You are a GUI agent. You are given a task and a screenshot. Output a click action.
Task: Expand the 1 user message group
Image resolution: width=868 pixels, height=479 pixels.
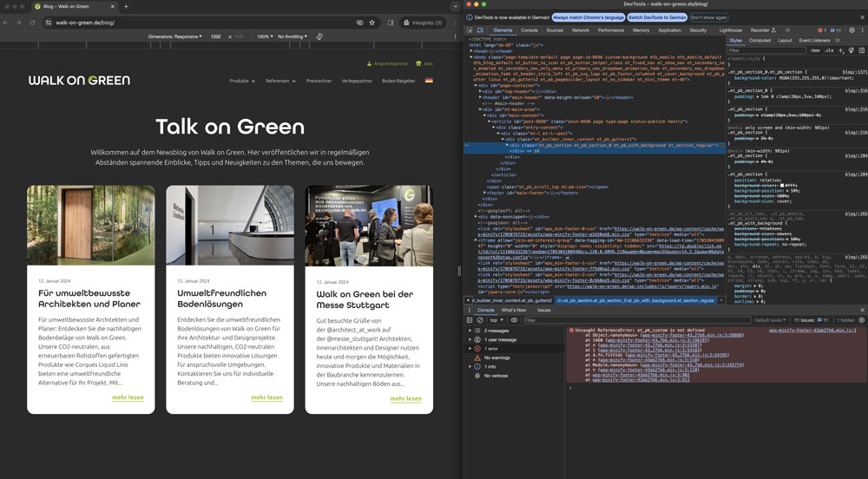click(470, 339)
